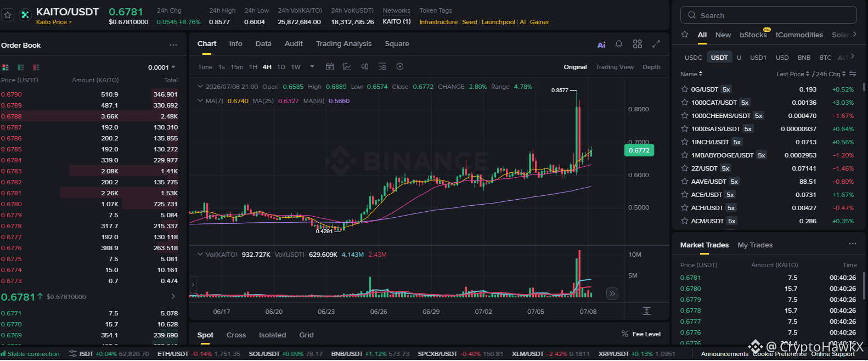Show buy orders only in order book

pyautogui.click(x=21, y=67)
